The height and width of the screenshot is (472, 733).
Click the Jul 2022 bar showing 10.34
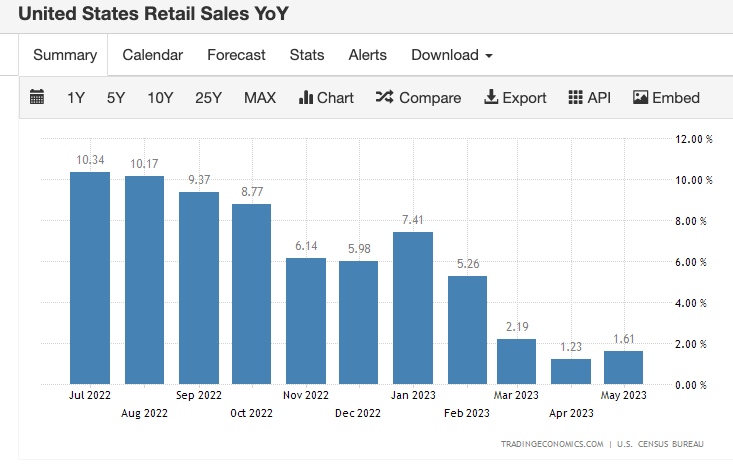point(90,278)
